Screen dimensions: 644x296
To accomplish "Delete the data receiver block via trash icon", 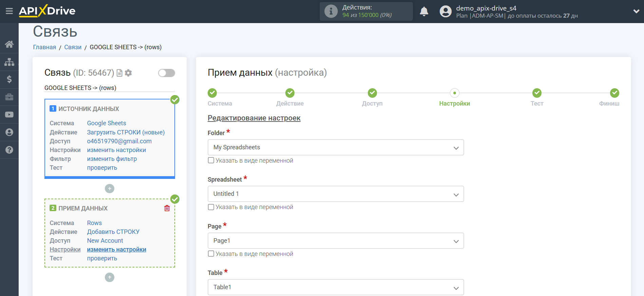I will click(x=167, y=208).
